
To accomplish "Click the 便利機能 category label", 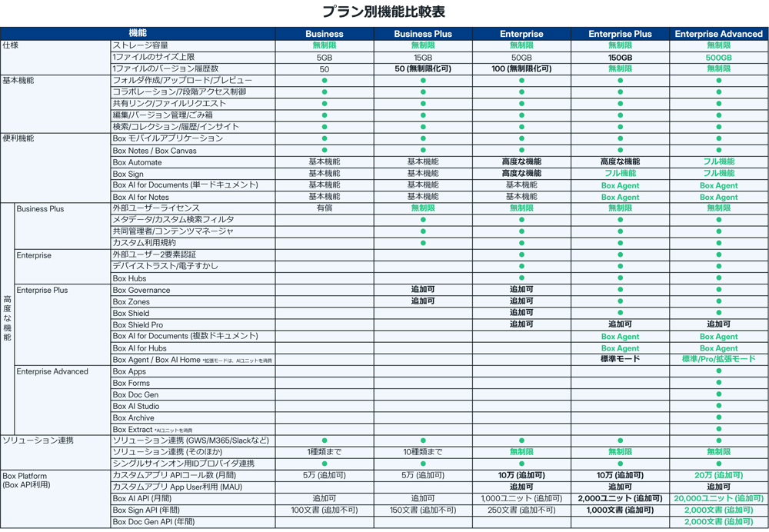I will point(18,138).
